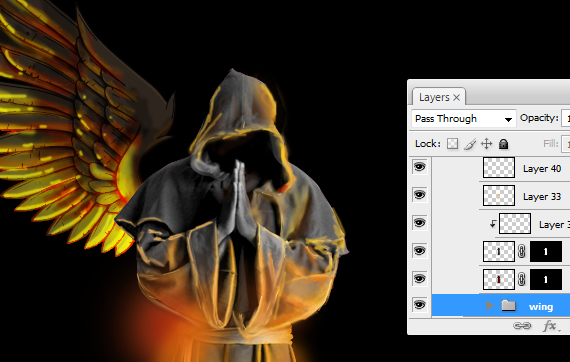This screenshot has height=362, width=570.
Task: Click the mask link icon below Layer 3
Action: [522, 251]
